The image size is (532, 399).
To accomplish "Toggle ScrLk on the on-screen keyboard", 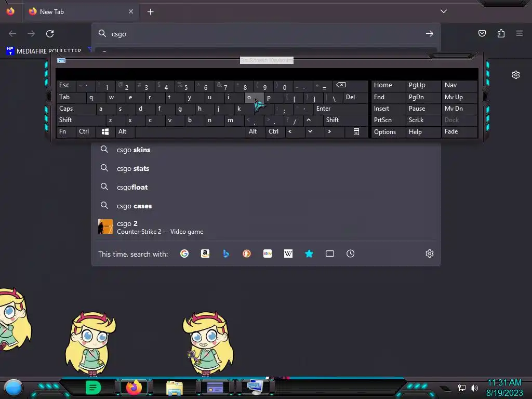I will (423, 120).
